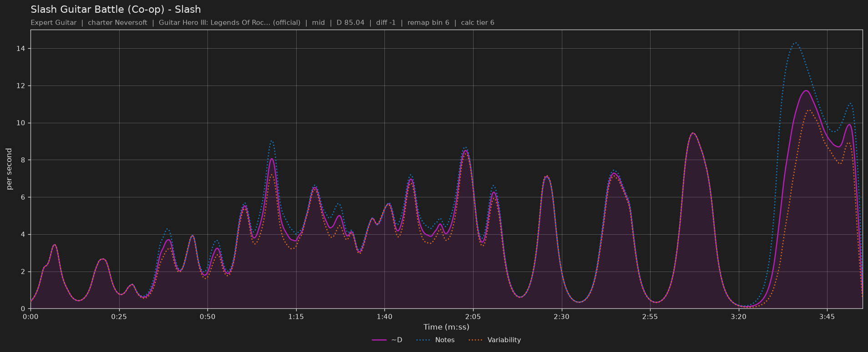Click the magenta ~D legend line sample

(379, 340)
